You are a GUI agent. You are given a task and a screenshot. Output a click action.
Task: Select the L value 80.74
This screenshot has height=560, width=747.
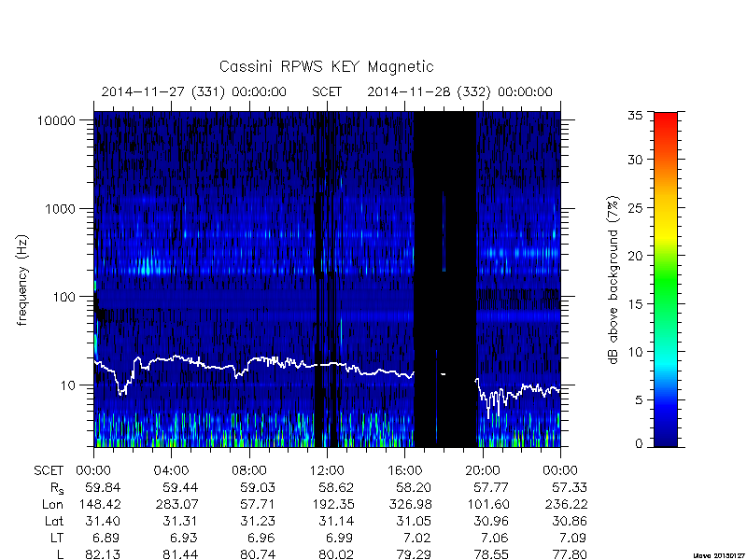259,554
